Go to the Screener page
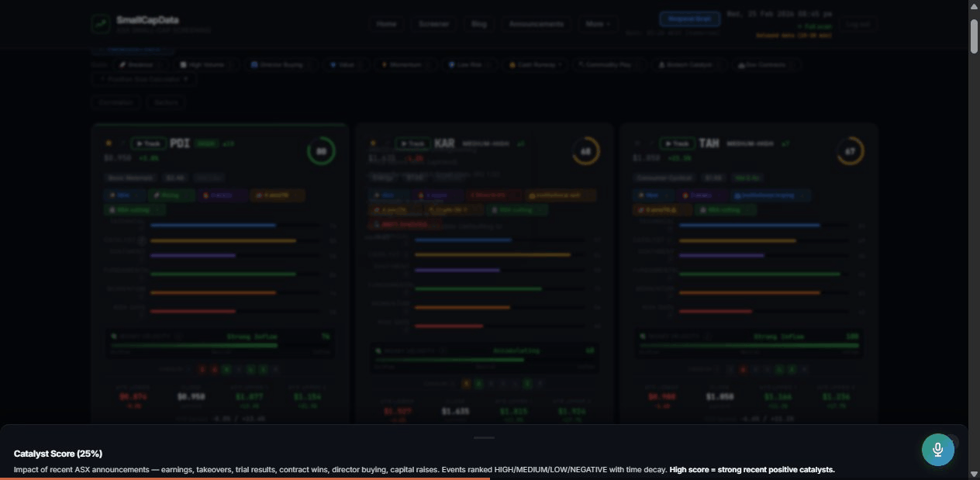This screenshot has height=480, width=980. tap(433, 24)
